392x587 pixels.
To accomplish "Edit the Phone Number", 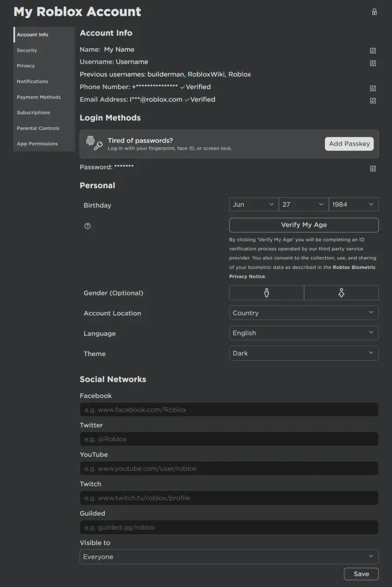I will [x=372, y=88].
